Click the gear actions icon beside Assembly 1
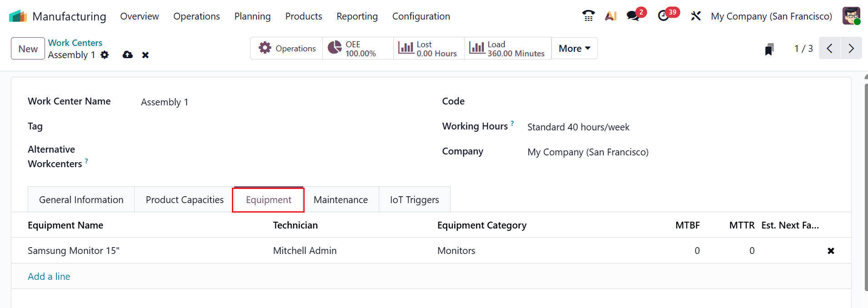 105,55
